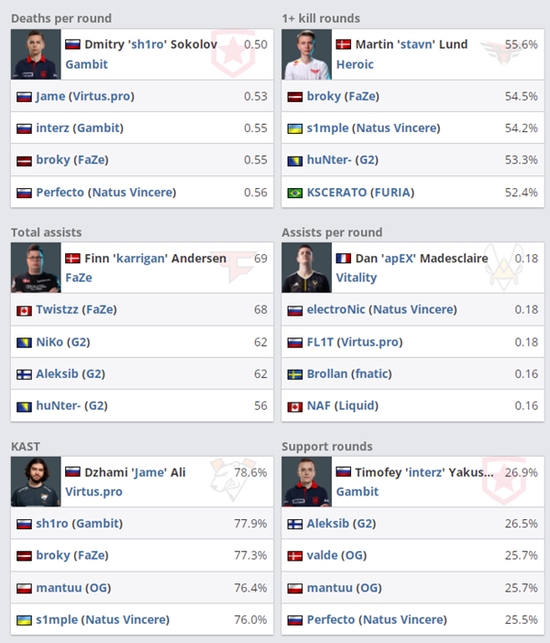
Task: Click the Gambit logo beside sh1ro's 0.50
Action: (233, 53)
